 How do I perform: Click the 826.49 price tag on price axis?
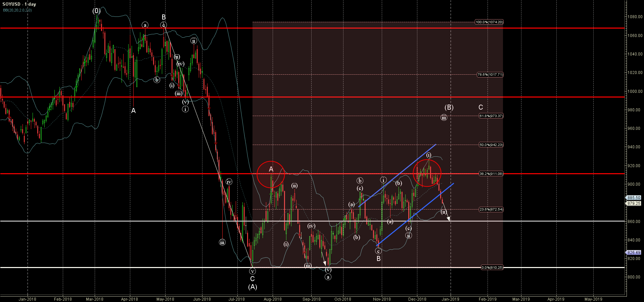click(x=634, y=253)
